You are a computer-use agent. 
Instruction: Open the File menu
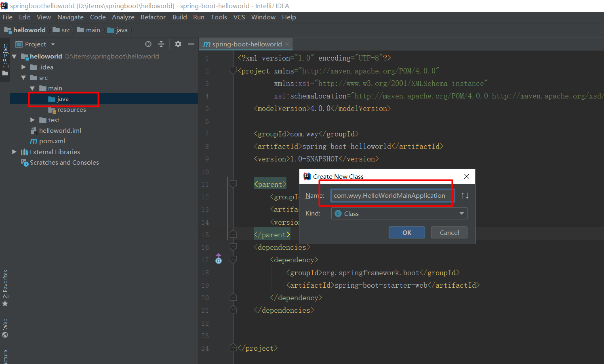7,17
